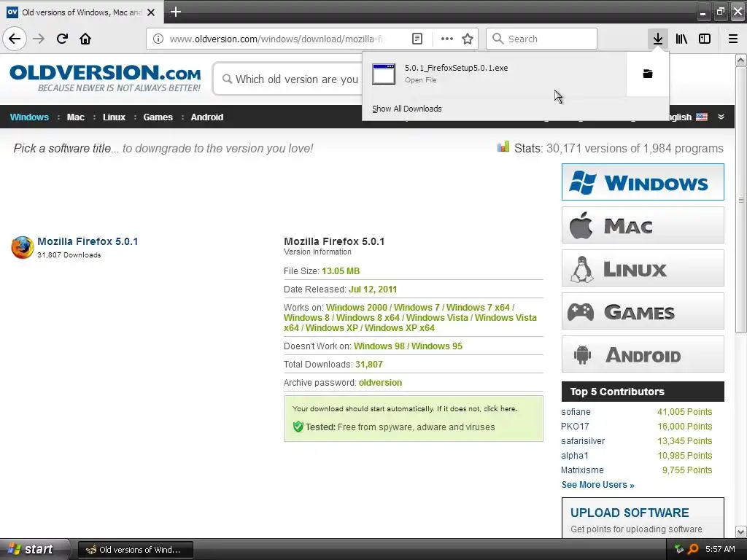
Task: Open the browser home page
Action: 85,39
